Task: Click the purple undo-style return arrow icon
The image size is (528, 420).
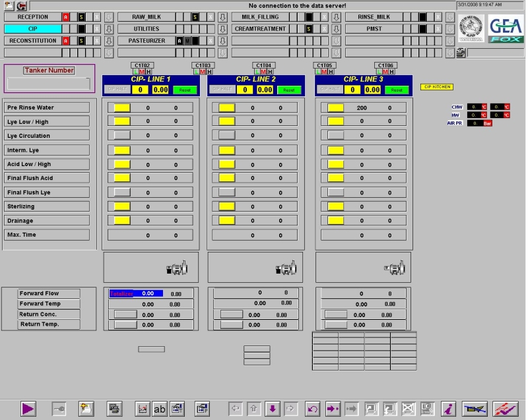Action: 313,409
